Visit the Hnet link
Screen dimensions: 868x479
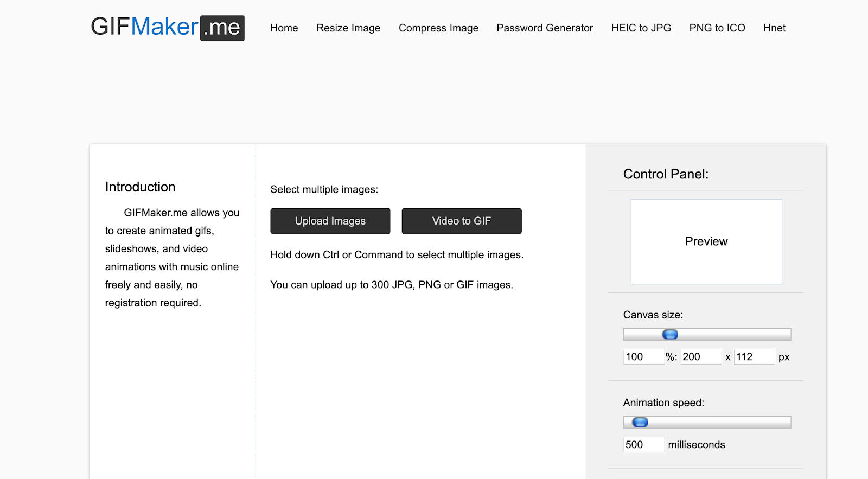coord(774,28)
